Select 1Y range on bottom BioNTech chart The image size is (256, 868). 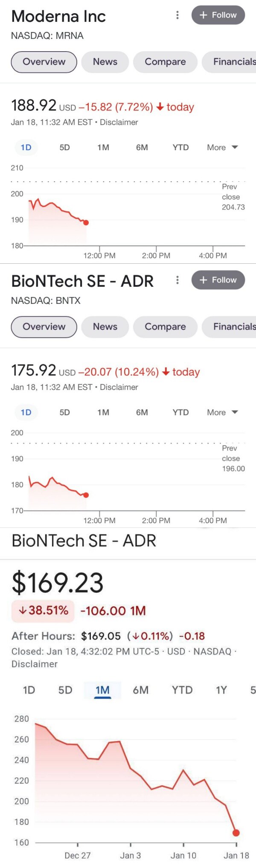(221, 690)
